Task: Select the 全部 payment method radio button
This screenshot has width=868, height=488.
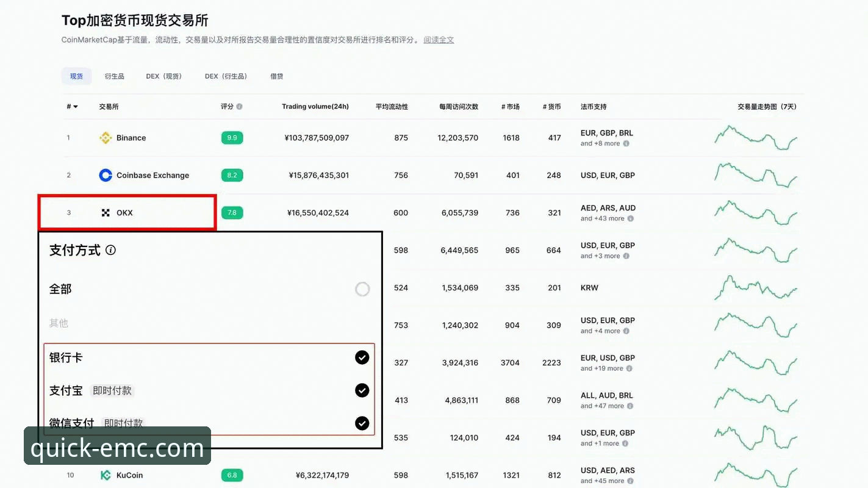Action: click(362, 289)
